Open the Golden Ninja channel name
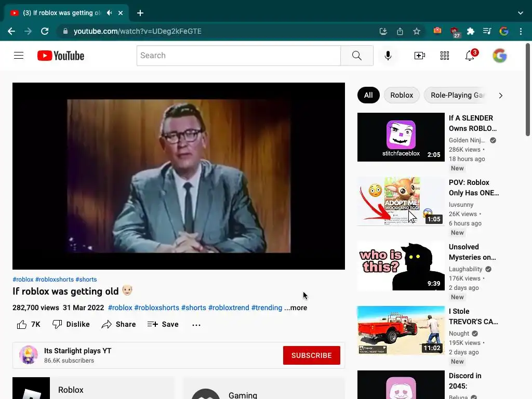Viewport: 532px width, 399px height. click(467, 140)
